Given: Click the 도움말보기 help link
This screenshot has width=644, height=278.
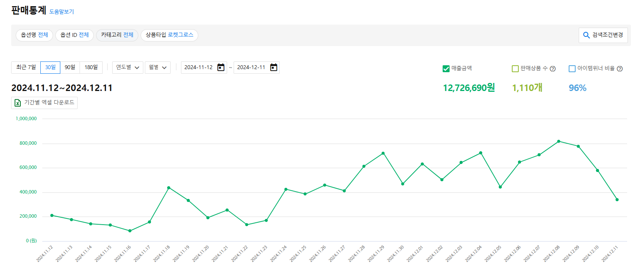Looking at the screenshot, I should [61, 12].
